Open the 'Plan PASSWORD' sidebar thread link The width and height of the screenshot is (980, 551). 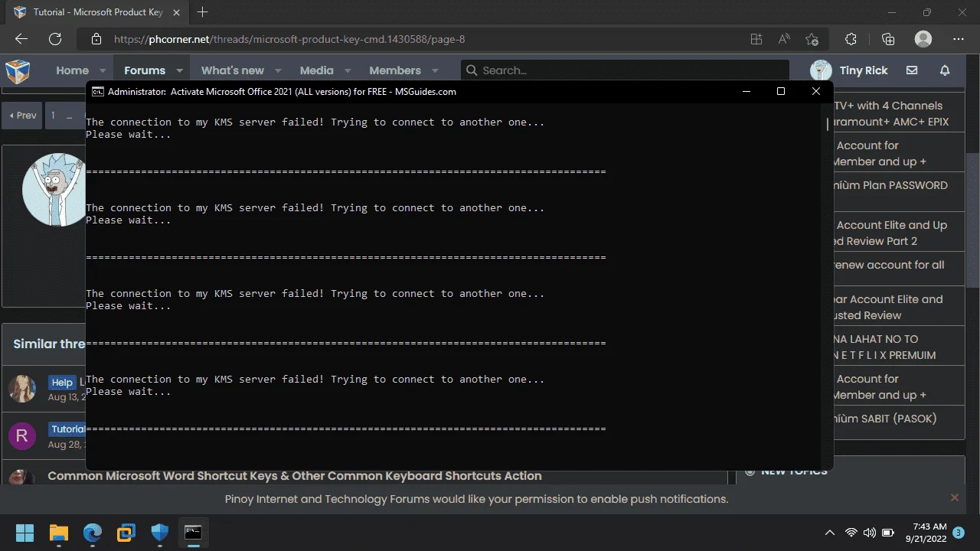pos(890,185)
